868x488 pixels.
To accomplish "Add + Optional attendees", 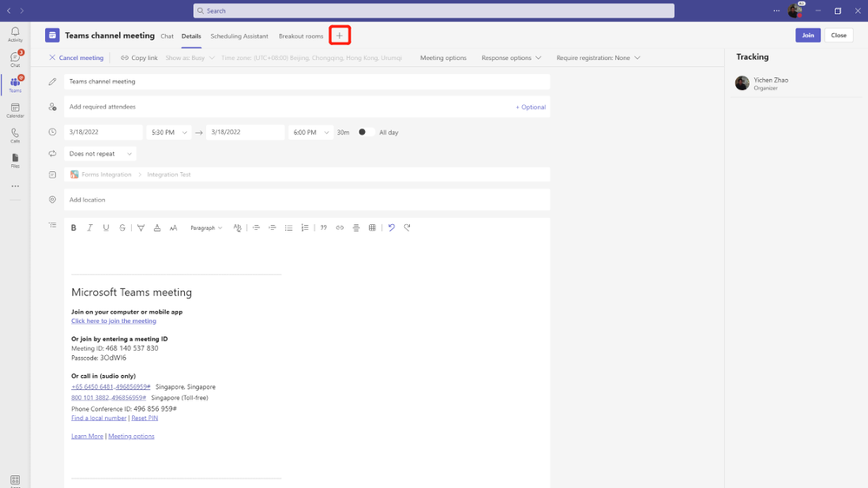I will (530, 107).
